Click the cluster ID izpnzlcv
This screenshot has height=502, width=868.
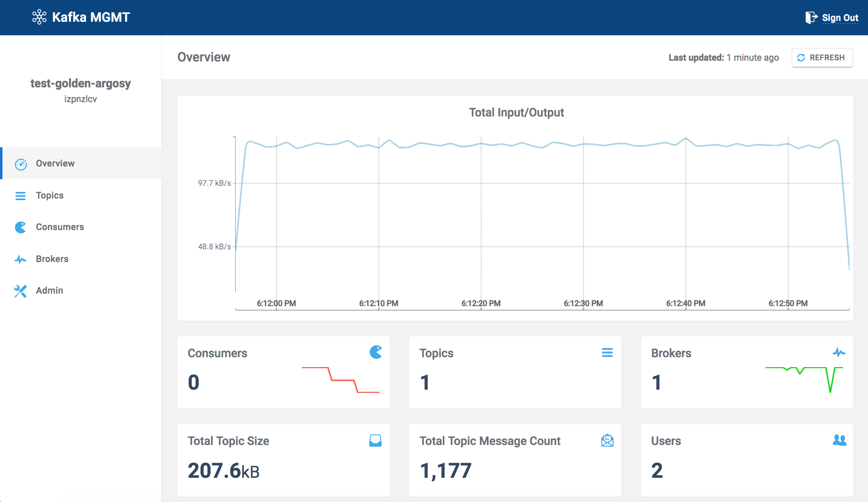[81, 99]
